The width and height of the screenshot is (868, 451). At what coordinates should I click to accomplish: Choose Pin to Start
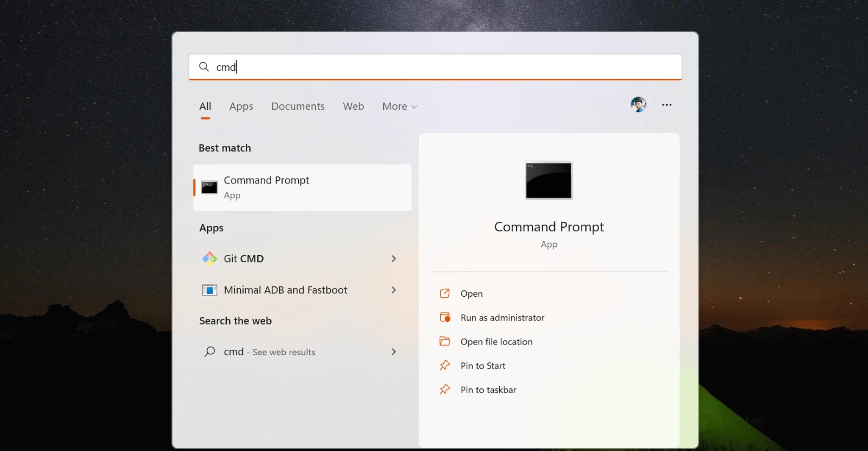483,365
